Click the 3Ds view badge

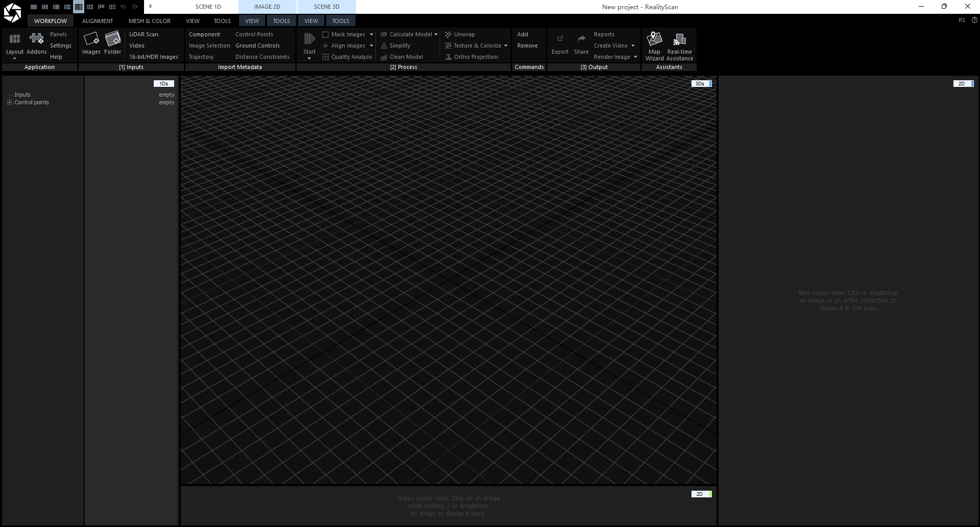pos(701,83)
